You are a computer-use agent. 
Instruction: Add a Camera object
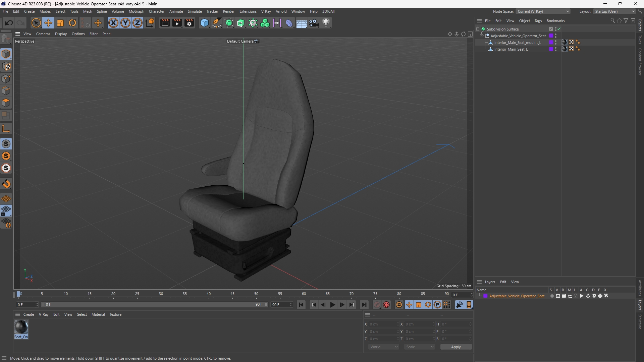tap(314, 23)
